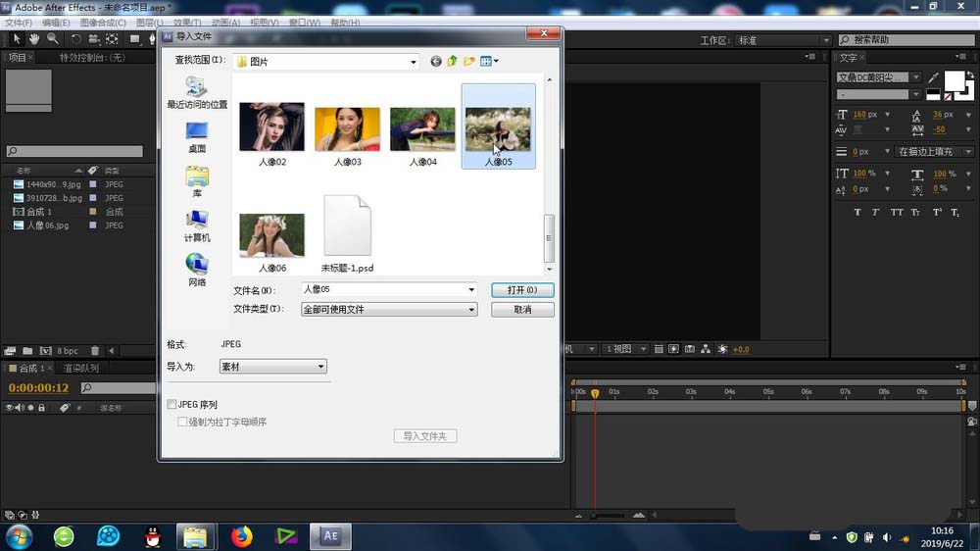Delete selected item with trash icon
Image resolution: width=980 pixels, height=551 pixels.
point(95,351)
